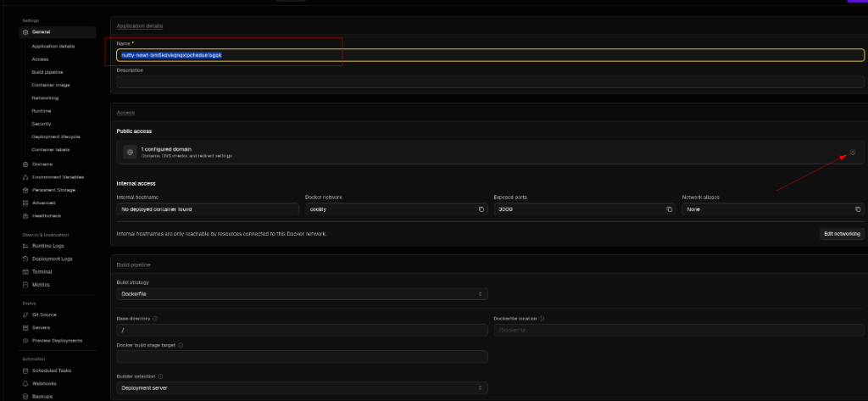Show info tooltip for Builder selection
The height and width of the screenshot is (401, 868).
pos(160,376)
